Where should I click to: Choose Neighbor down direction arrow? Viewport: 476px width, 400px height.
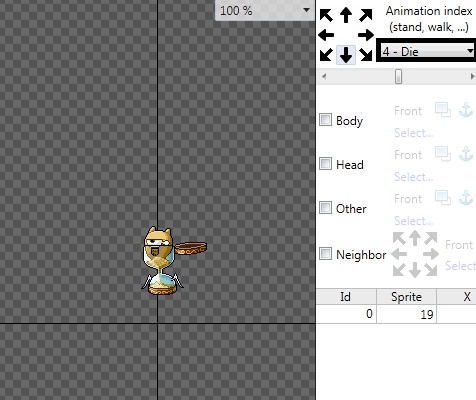[415, 270]
